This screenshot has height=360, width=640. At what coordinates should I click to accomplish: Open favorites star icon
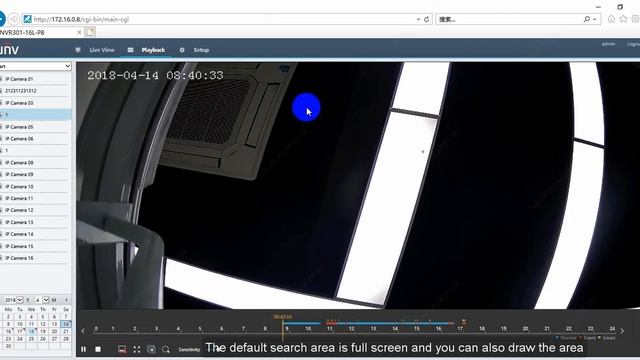[623, 19]
